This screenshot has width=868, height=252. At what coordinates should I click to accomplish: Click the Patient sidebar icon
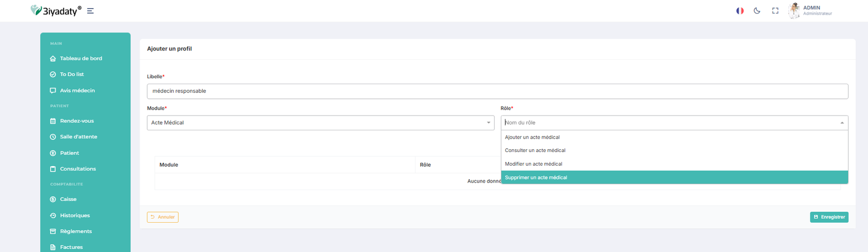(53, 153)
